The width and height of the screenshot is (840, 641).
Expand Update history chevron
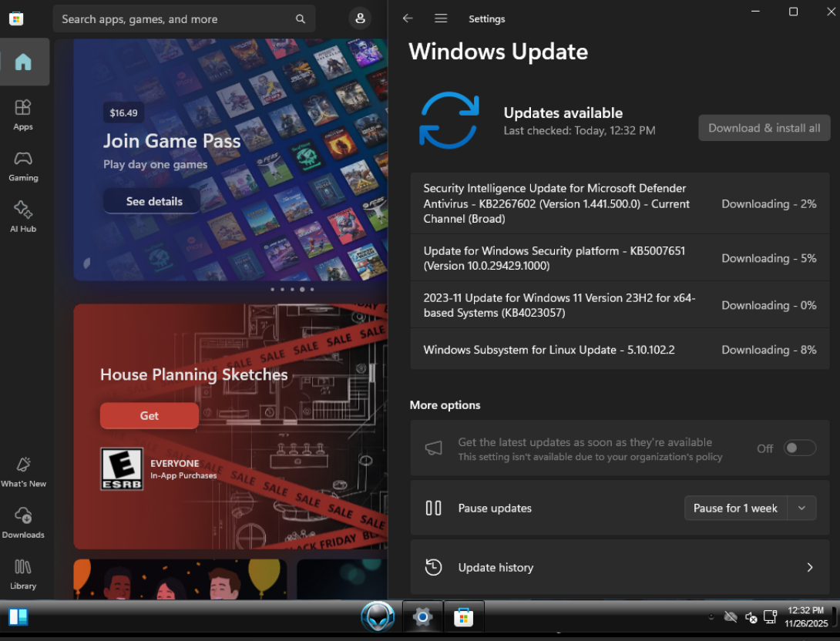pyautogui.click(x=810, y=567)
